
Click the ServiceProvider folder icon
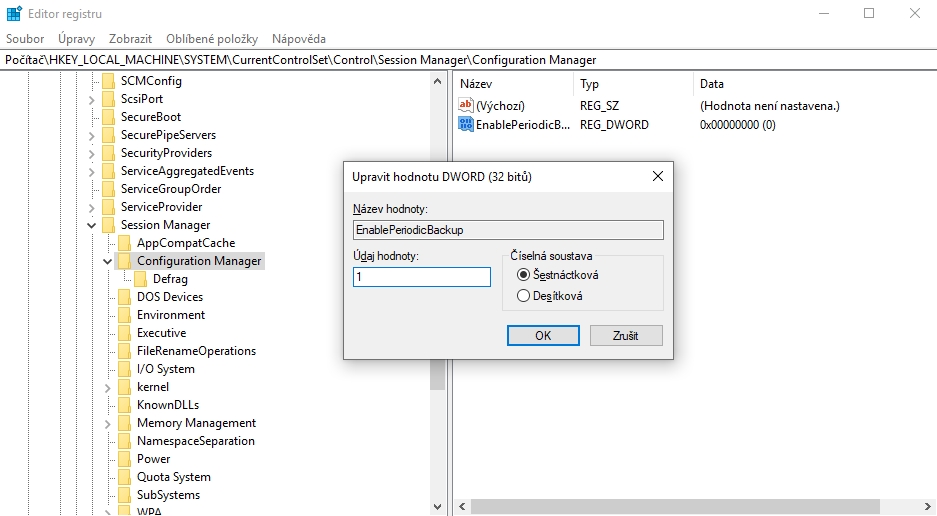[108, 206]
